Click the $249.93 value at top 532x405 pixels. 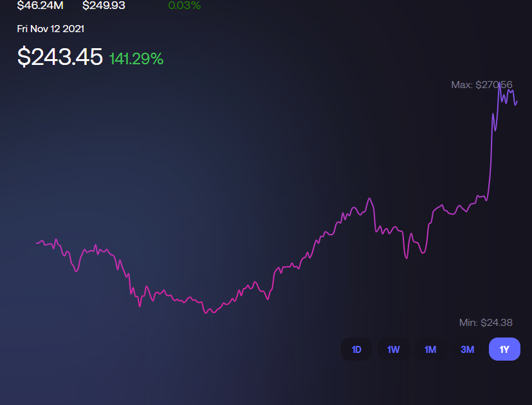click(x=104, y=5)
